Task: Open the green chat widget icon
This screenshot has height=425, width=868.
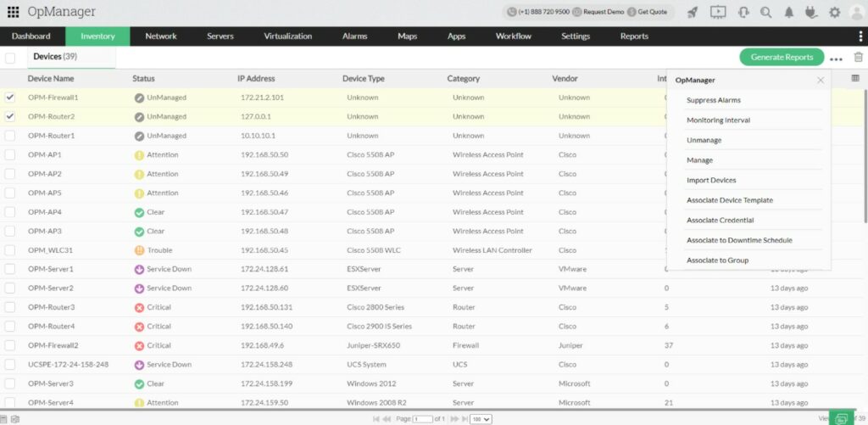Action: tap(842, 418)
